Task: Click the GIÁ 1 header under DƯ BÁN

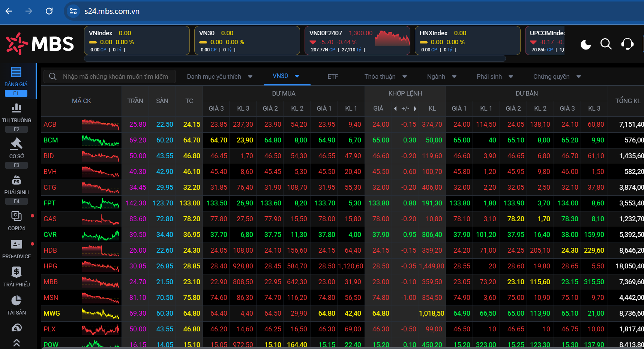Action: point(459,108)
